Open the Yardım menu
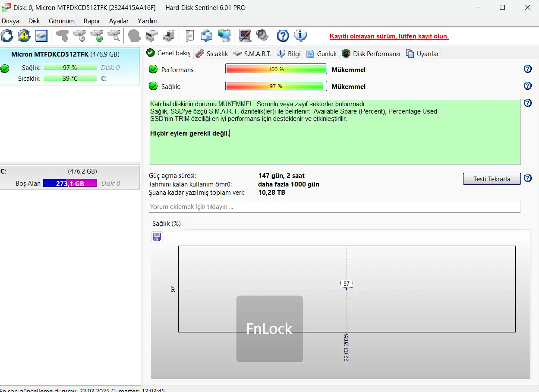 (148, 21)
